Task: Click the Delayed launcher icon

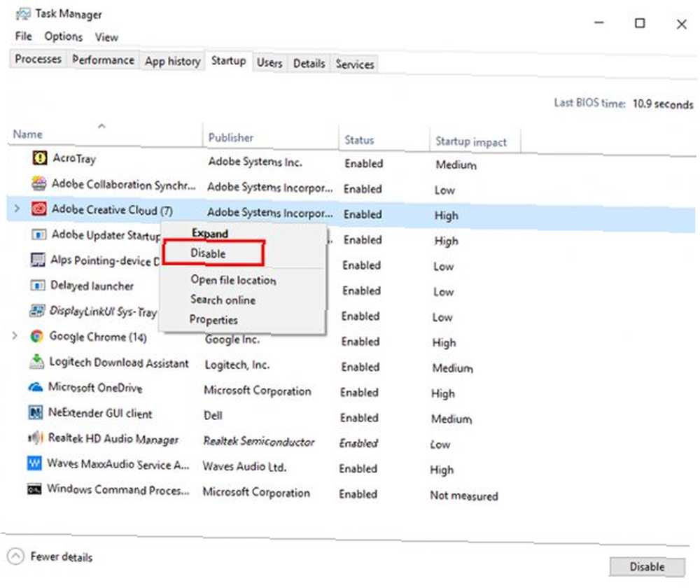Action: tap(38, 285)
